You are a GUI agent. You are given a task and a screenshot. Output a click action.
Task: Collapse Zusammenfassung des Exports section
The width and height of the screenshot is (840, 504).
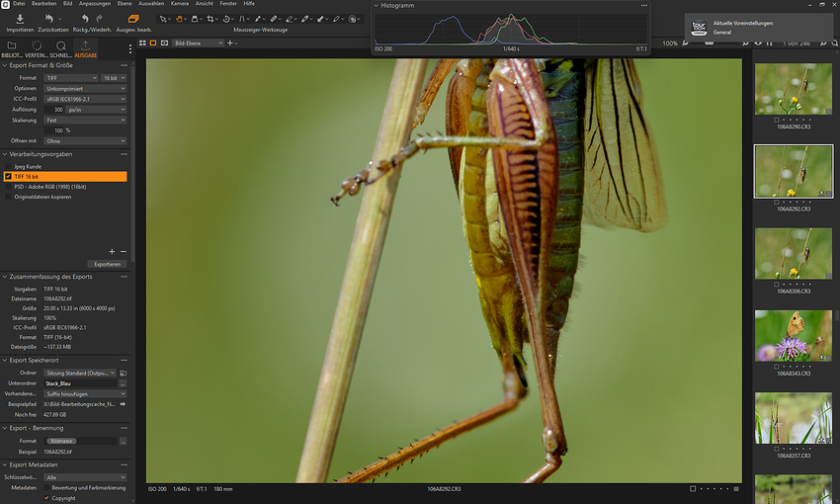[5, 277]
